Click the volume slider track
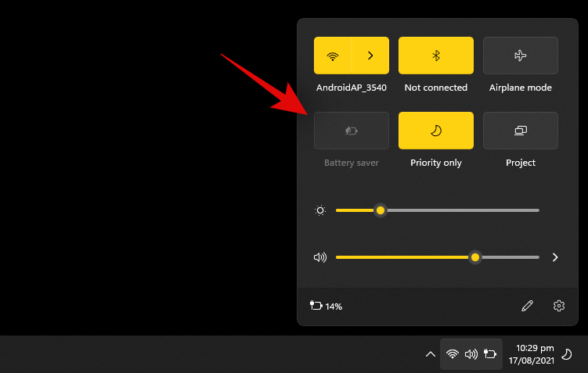The height and width of the screenshot is (373, 588). click(x=438, y=257)
